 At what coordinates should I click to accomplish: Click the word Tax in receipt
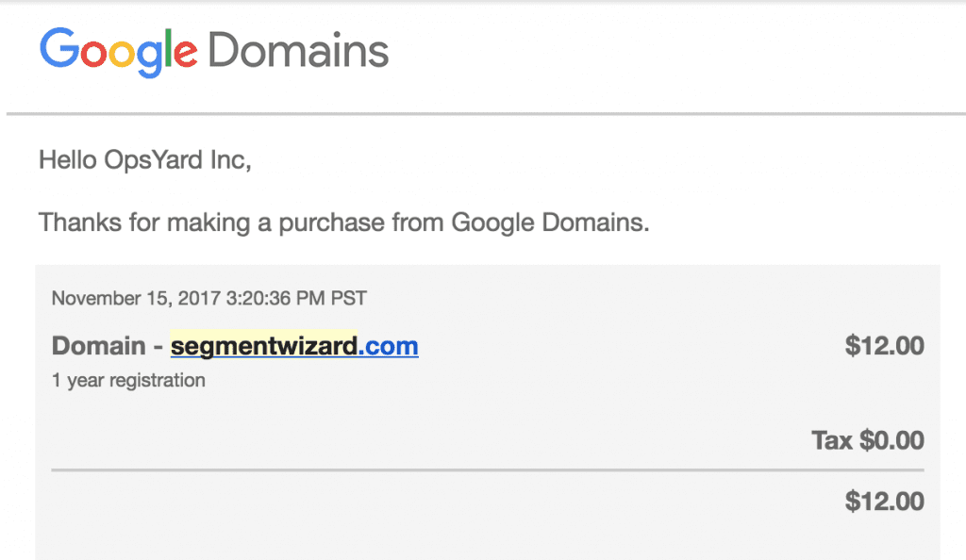(832, 440)
